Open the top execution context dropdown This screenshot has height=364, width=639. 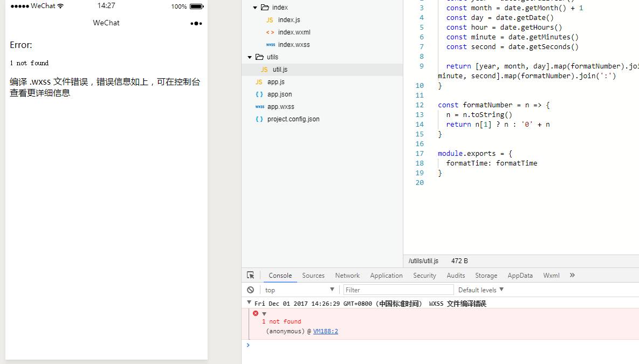pos(299,290)
